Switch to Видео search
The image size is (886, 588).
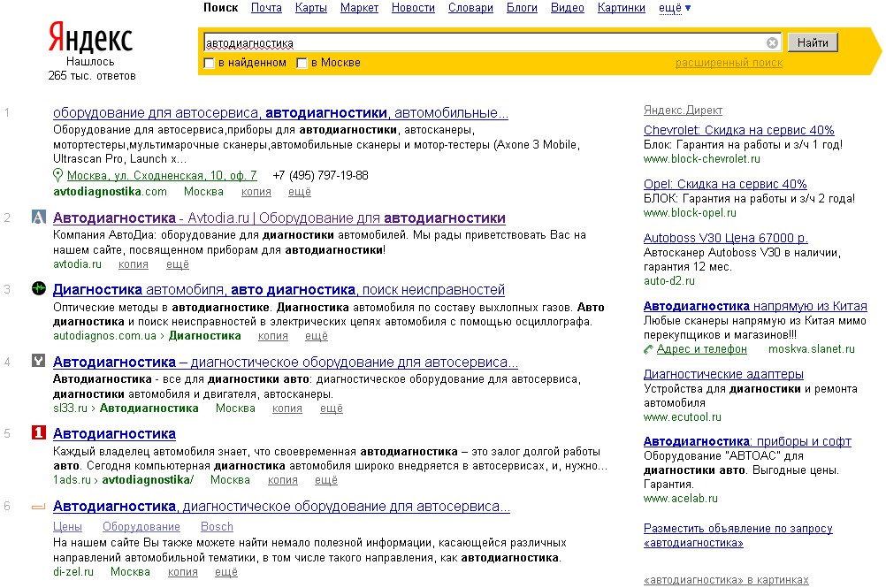click(568, 8)
